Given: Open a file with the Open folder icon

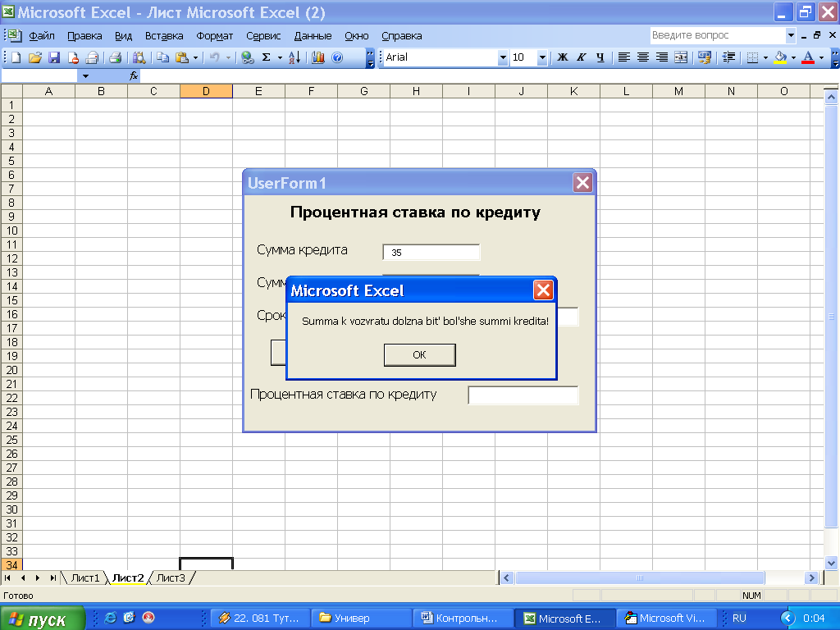Looking at the screenshot, I should click(35, 57).
